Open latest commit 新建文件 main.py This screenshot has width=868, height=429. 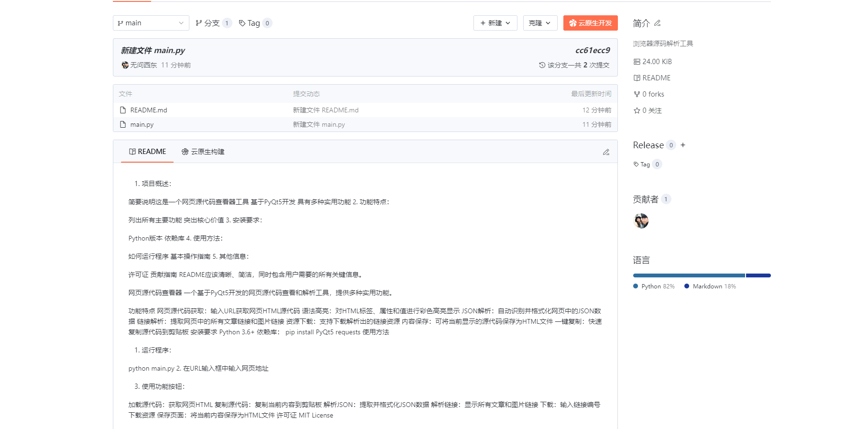coord(153,50)
